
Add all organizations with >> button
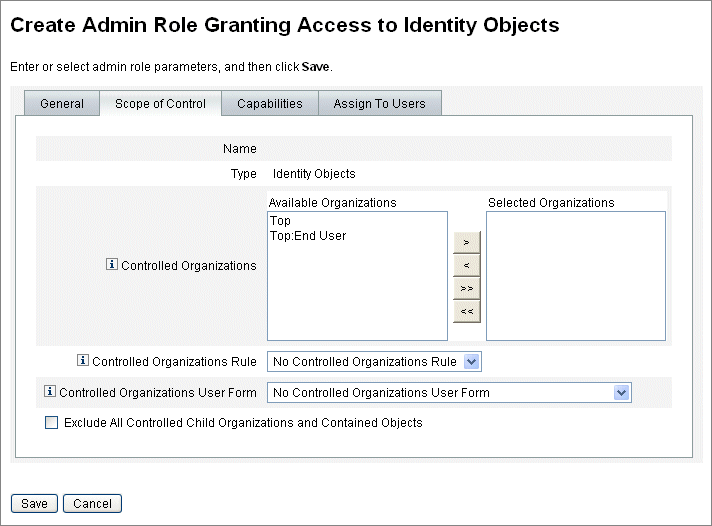coord(466,288)
